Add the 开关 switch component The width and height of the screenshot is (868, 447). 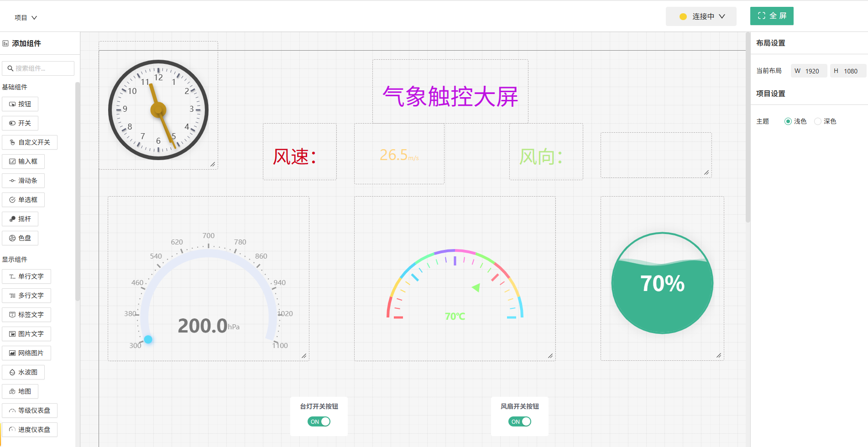coord(20,123)
